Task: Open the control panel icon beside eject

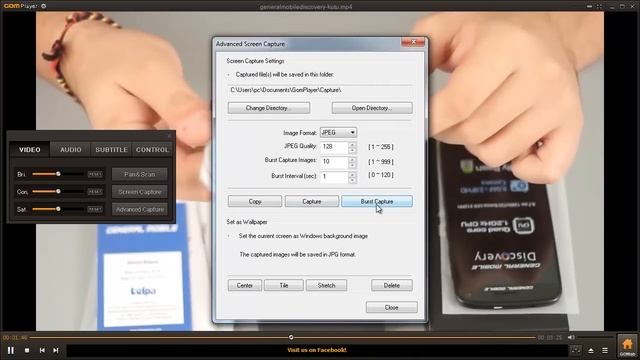Action: (x=576, y=350)
